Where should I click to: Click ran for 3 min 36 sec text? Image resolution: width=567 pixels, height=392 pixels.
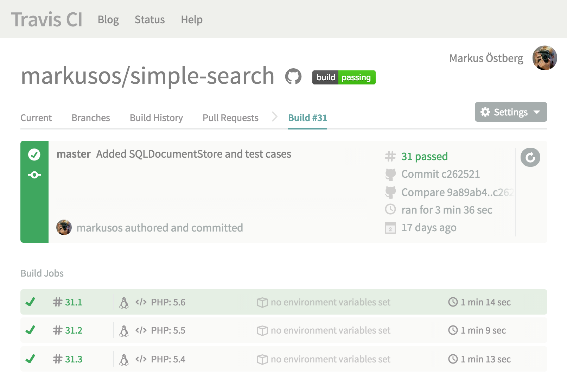[447, 210]
